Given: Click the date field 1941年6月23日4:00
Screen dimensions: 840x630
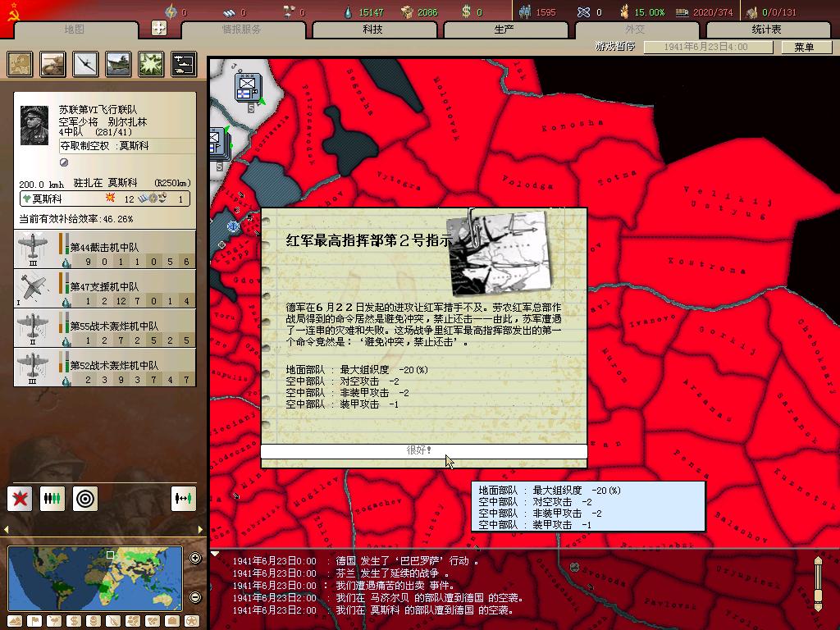Looking at the screenshot, I should point(708,47).
